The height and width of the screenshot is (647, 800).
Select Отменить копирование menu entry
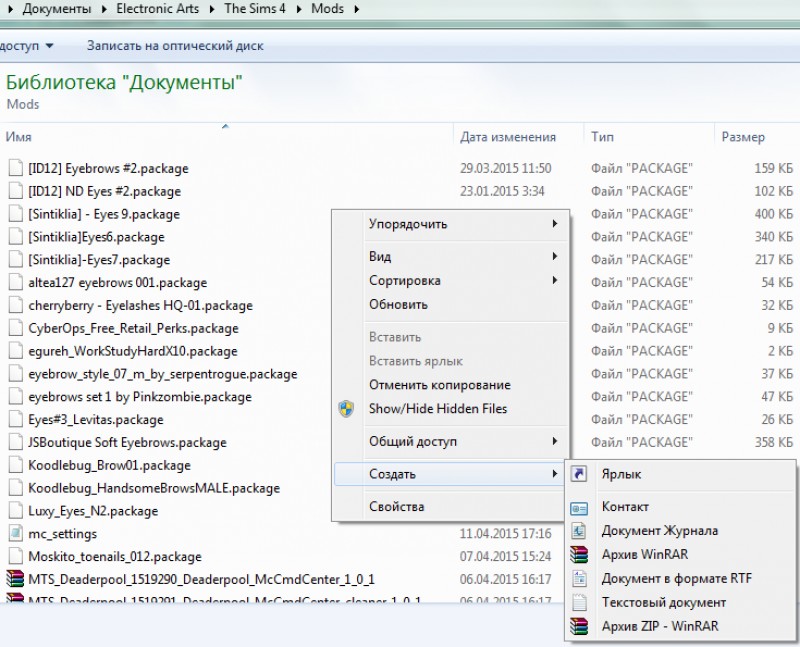point(439,385)
